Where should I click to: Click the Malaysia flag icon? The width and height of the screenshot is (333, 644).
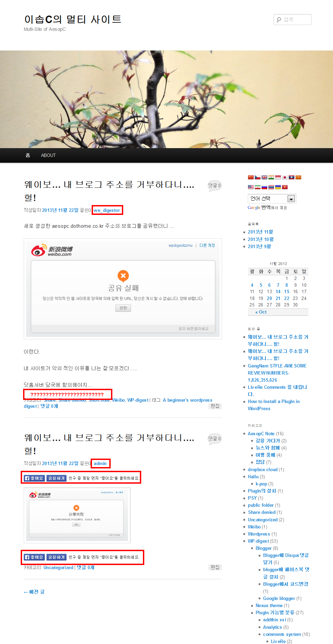(251, 187)
